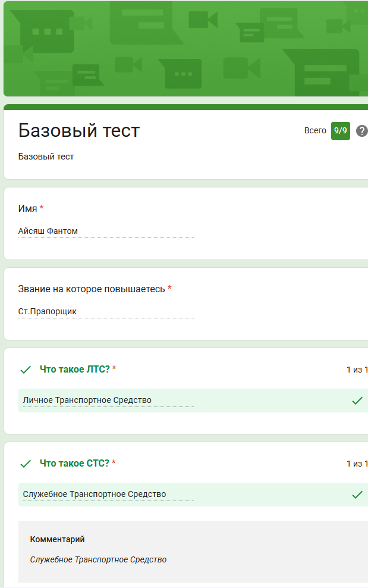Click the green header banner image
Screen dimensions: 368x588
(x=185, y=48)
